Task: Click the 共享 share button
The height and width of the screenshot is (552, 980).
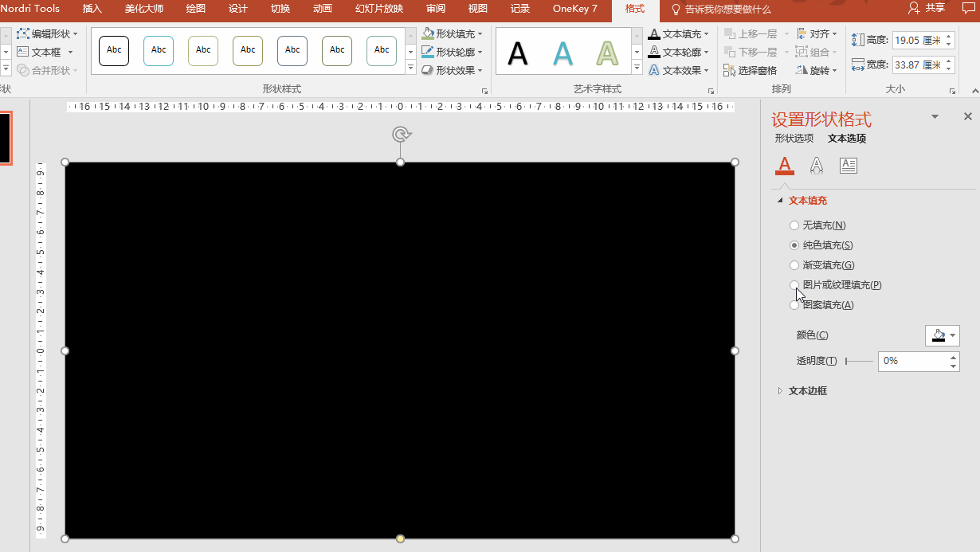Action: pos(927,9)
